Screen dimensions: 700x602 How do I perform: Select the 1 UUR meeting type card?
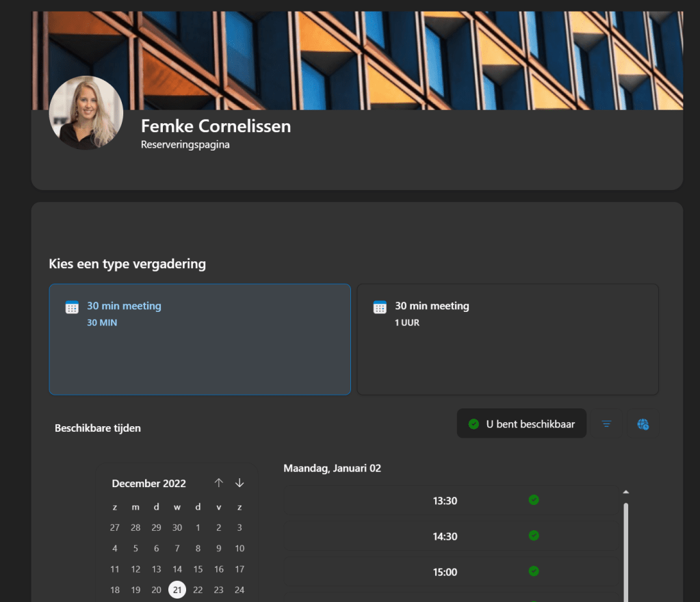coord(508,339)
